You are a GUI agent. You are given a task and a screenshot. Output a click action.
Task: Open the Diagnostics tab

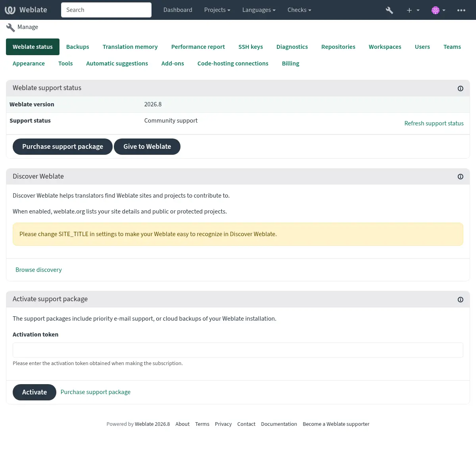pyautogui.click(x=292, y=47)
